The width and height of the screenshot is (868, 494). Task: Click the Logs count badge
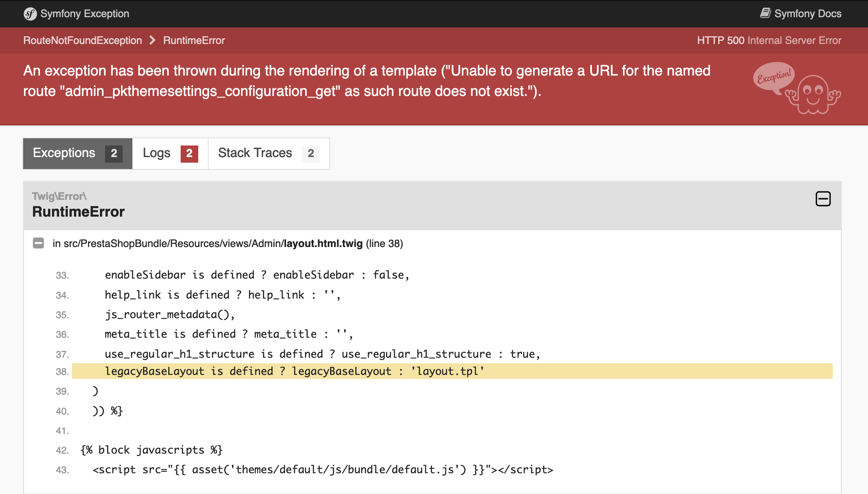(189, 153)
